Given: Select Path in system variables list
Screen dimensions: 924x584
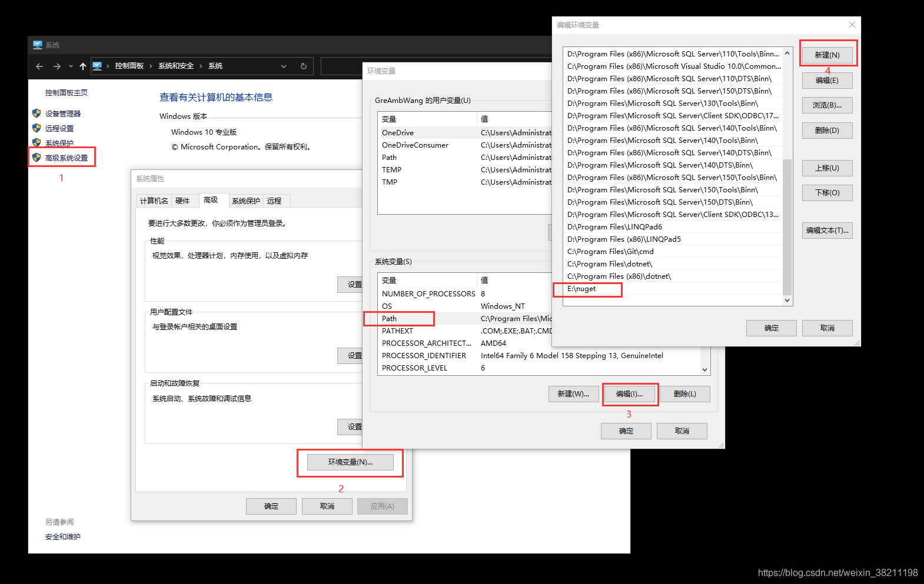Looking at the screenshot, I should [465, 319].
